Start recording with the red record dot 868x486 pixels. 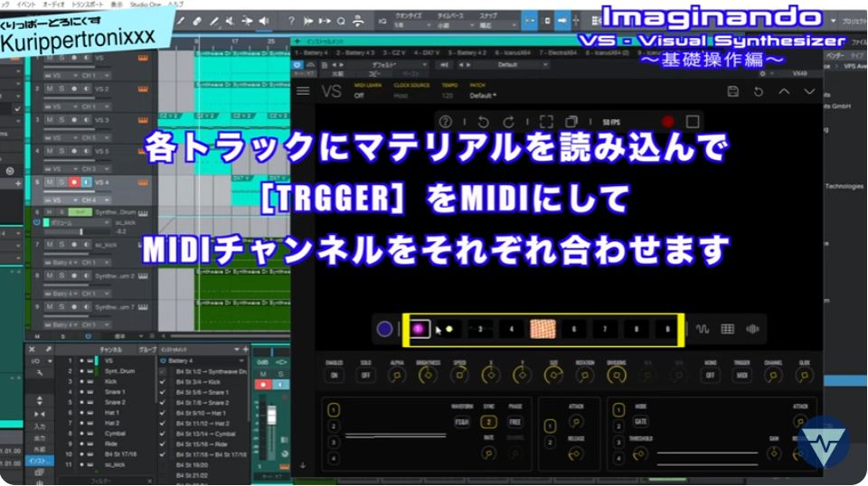pos(668,122)
